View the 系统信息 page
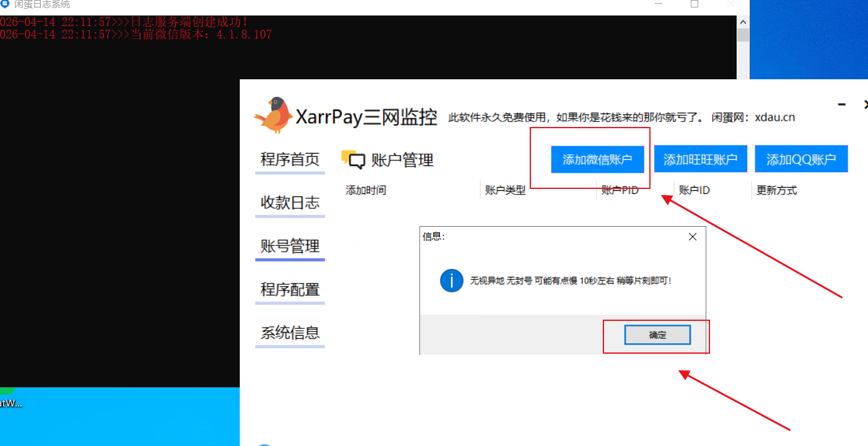868x446 pixels. 289,333
